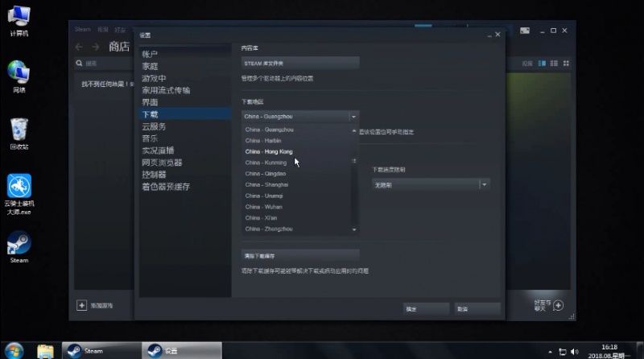Select the 控制器 settings category
The image size is (644, 359).
(x=185, y=175)
